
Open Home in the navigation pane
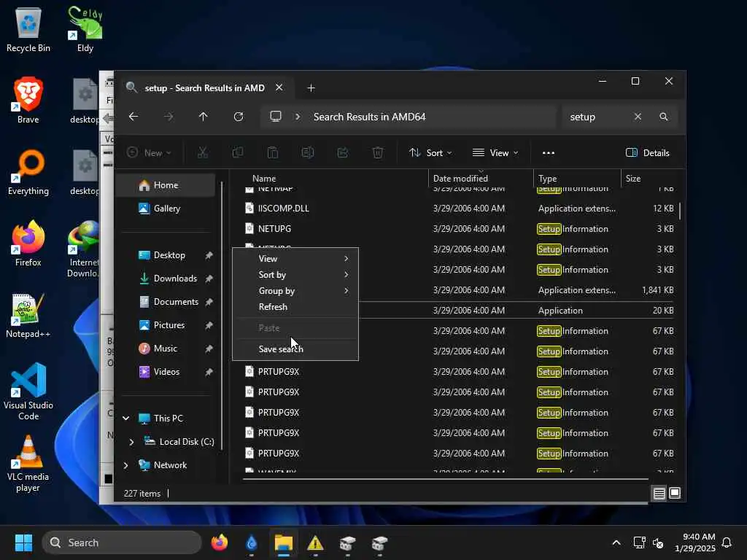pyautogui.click(x=166, y=185)
